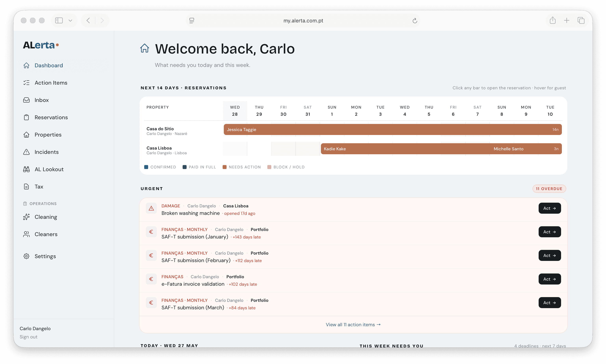Click the Sign out link
Screen dimensions: 606x364
(29, 337)
